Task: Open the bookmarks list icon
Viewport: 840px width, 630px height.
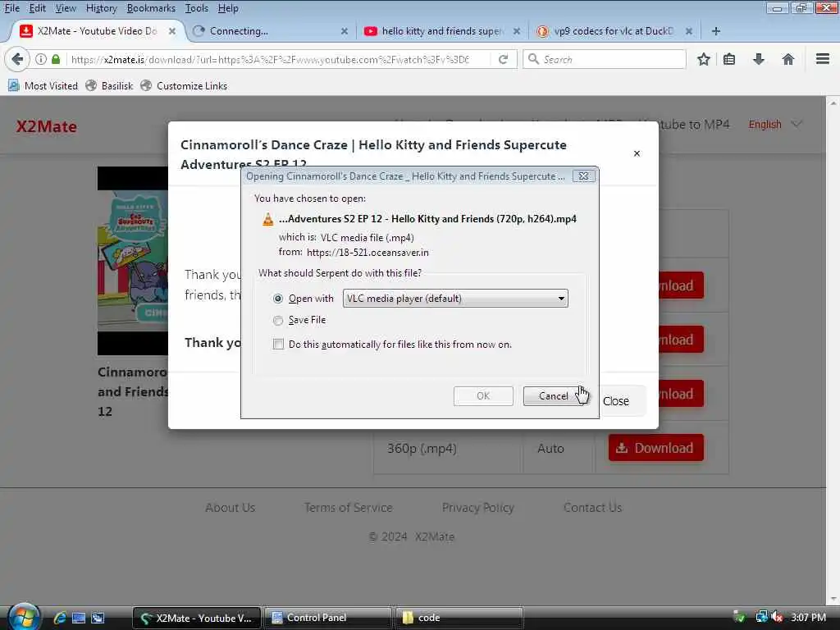Action: (x=729, y=59)
